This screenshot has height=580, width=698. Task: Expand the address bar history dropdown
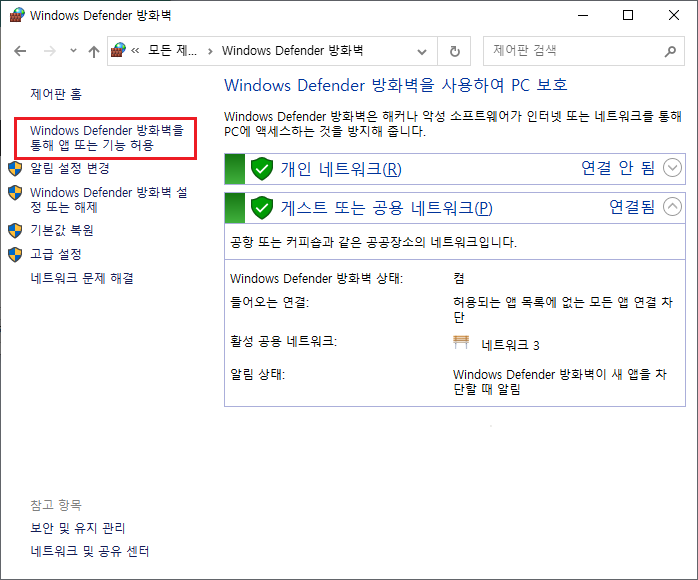[422, 52]
